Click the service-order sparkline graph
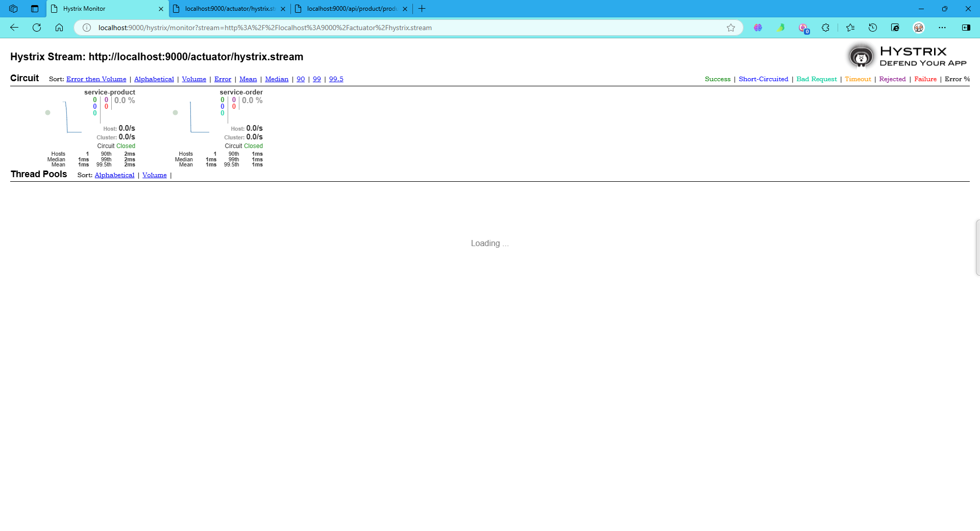Viewport: 980px width, 531px height. tap(199, 117)
